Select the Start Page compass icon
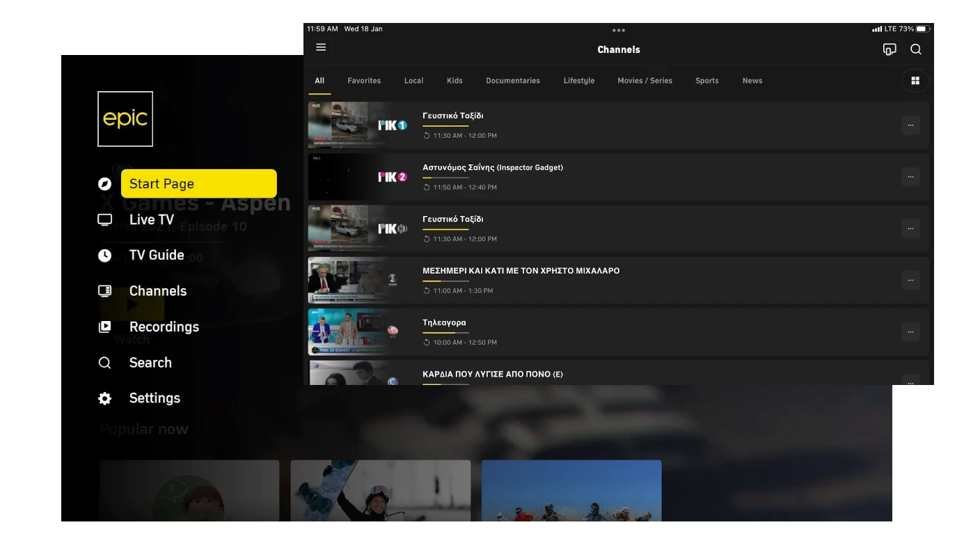 [x=104, y=183]
